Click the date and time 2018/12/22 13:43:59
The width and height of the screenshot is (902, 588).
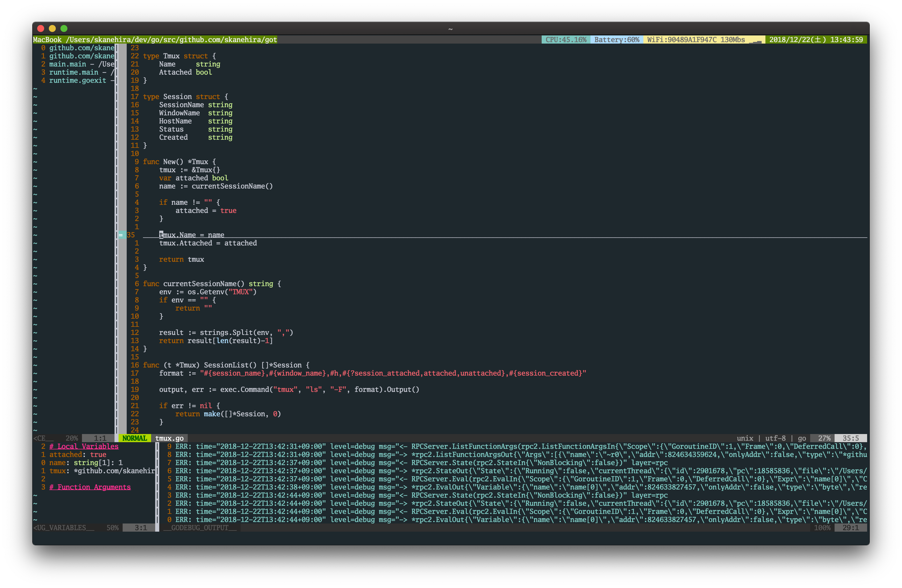click(x=816, y=40)
